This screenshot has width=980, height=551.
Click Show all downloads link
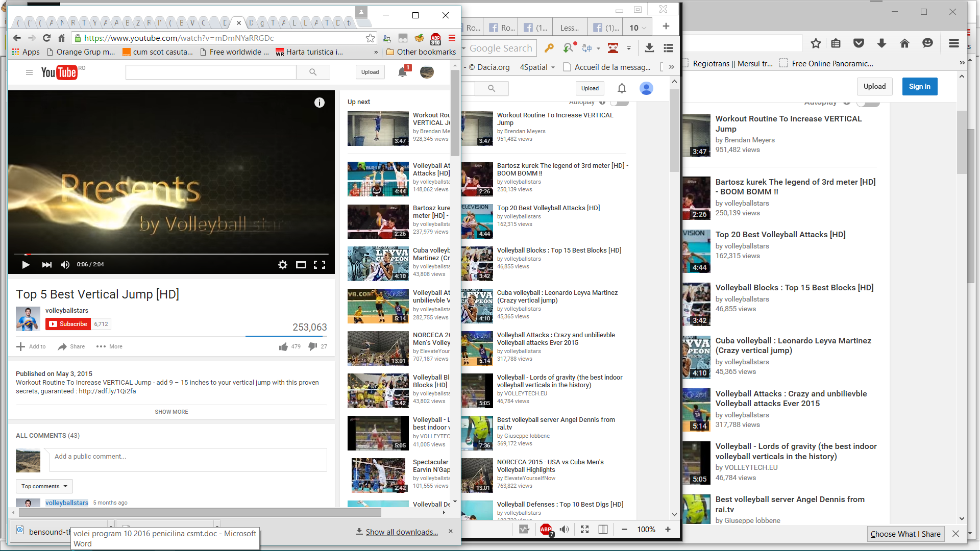tap(401, 532)
